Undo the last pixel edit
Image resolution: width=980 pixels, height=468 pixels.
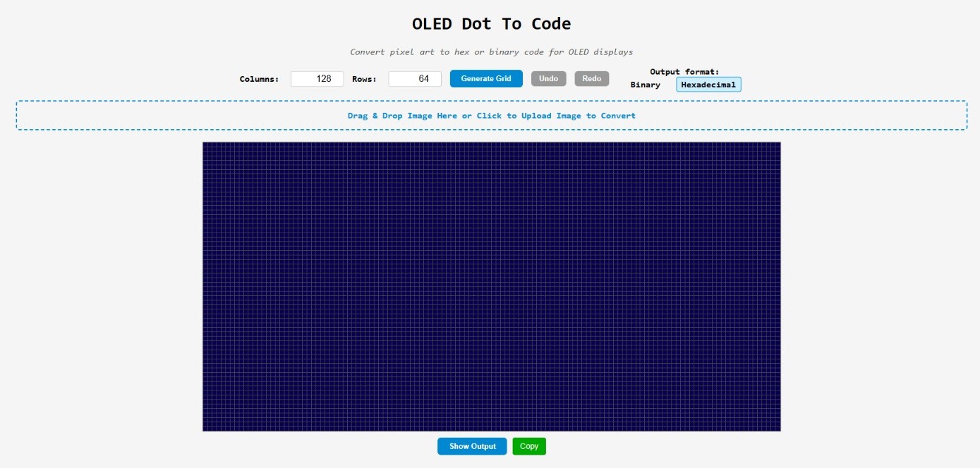(x=549, y=79)
